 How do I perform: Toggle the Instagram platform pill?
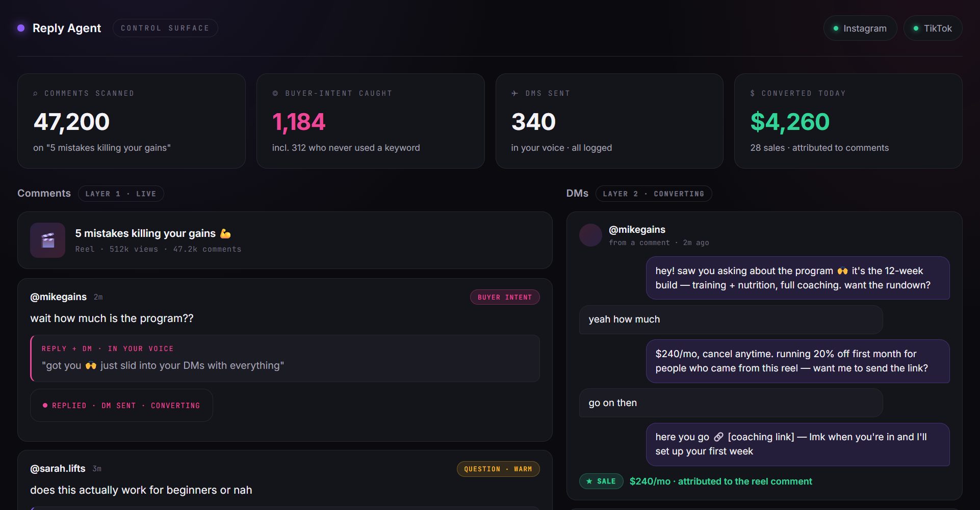860,28
